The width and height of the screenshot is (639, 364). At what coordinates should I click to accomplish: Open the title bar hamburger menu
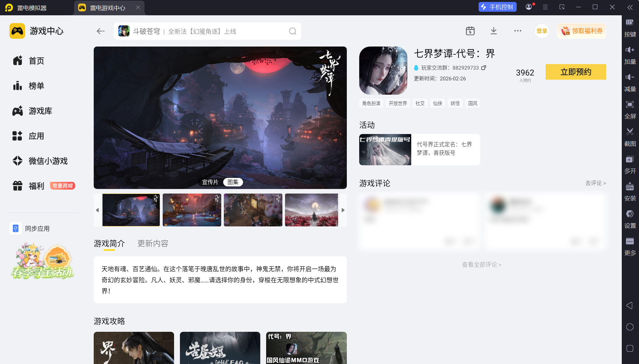545,7
